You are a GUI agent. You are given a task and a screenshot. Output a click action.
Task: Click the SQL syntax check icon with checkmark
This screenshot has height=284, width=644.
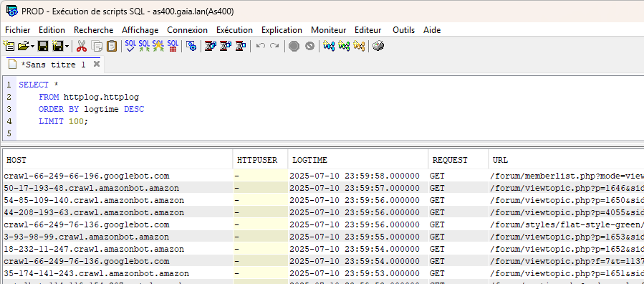tap(130, 46)
